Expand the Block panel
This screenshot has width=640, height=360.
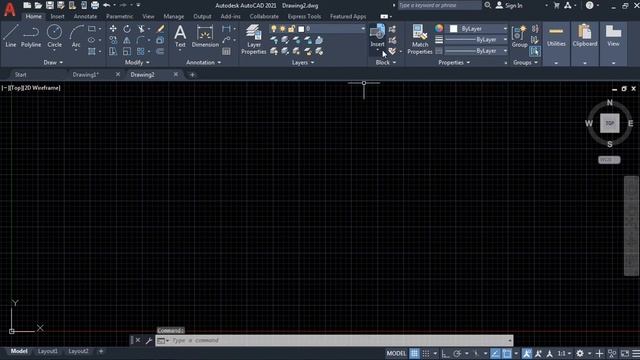(x=386, y=62)
